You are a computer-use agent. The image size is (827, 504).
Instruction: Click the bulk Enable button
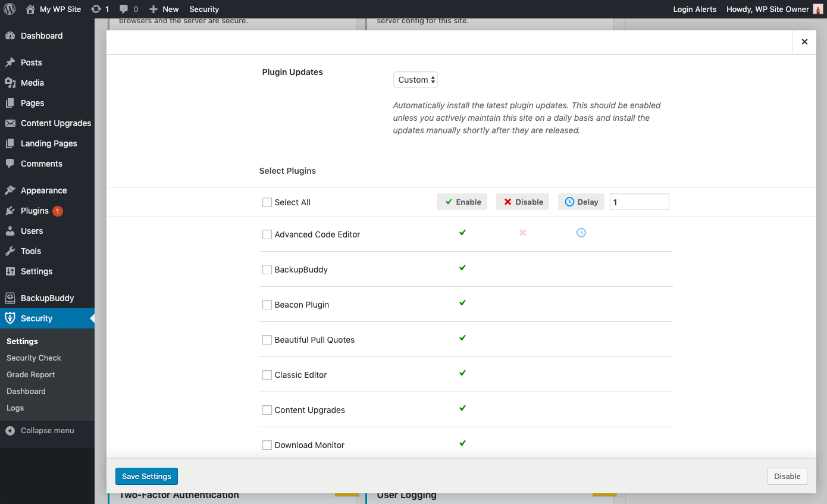pyautogui.click(x=462, y=202)
